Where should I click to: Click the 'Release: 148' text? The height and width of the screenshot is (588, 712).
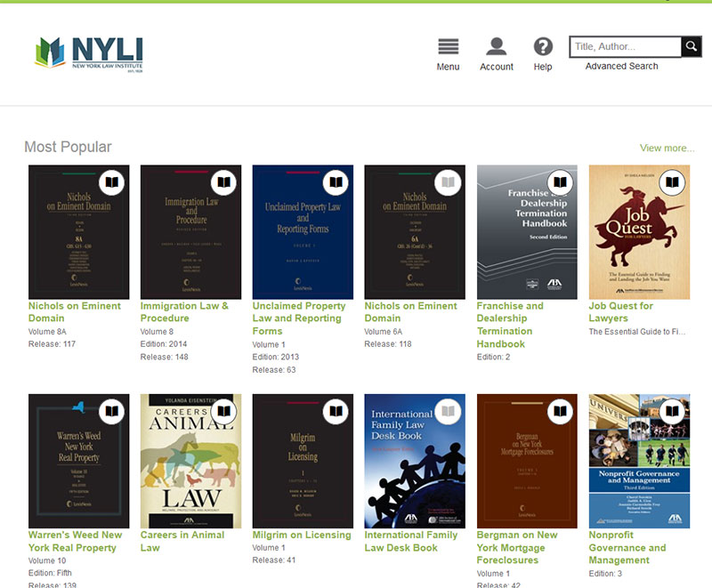point(164,357)
